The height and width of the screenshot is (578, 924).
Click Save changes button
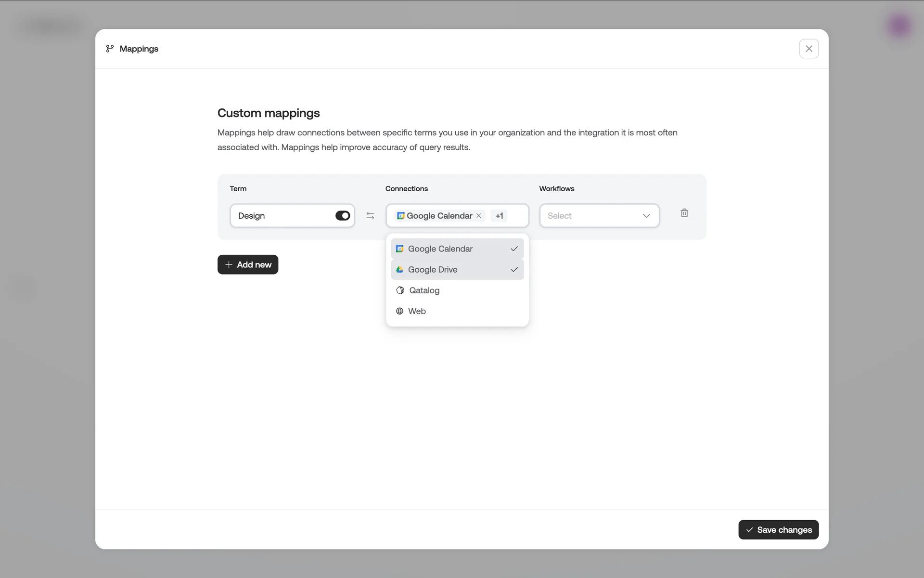pos(778,530)
